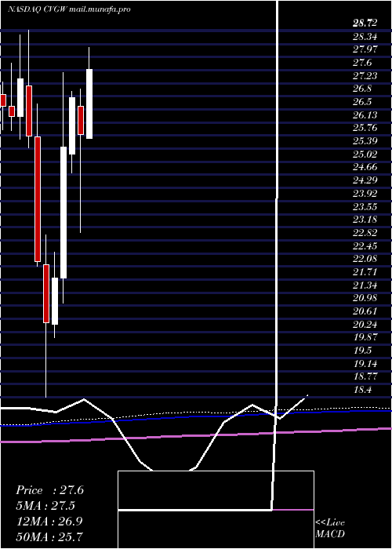Select the last white candlestick on the right
392x549 pixels.
(x=89, y=104)
